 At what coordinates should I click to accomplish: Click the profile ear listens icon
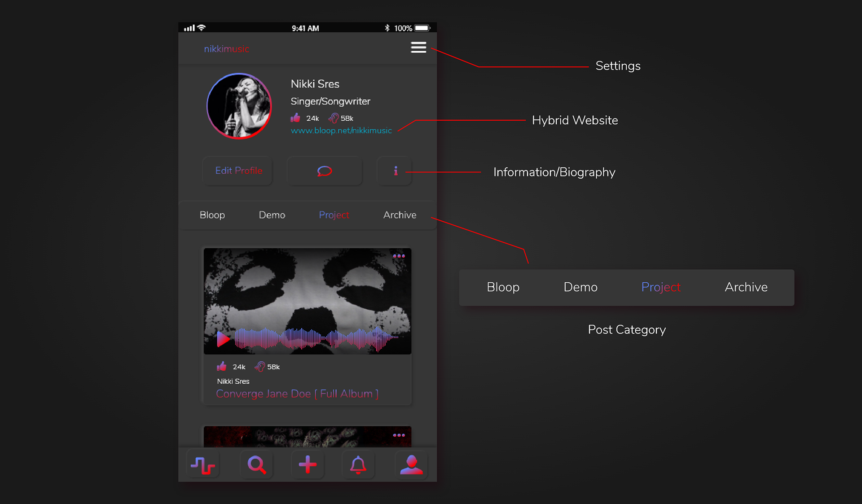(333, 118)
